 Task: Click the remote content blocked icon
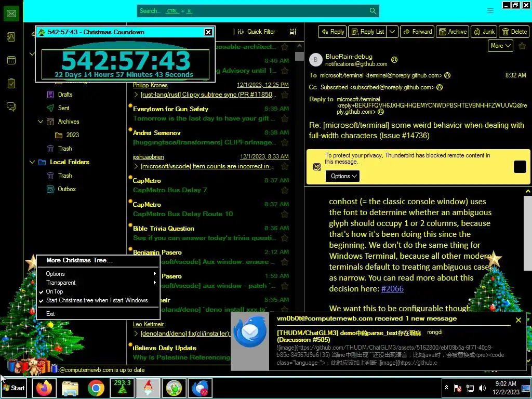coord(317,167)
